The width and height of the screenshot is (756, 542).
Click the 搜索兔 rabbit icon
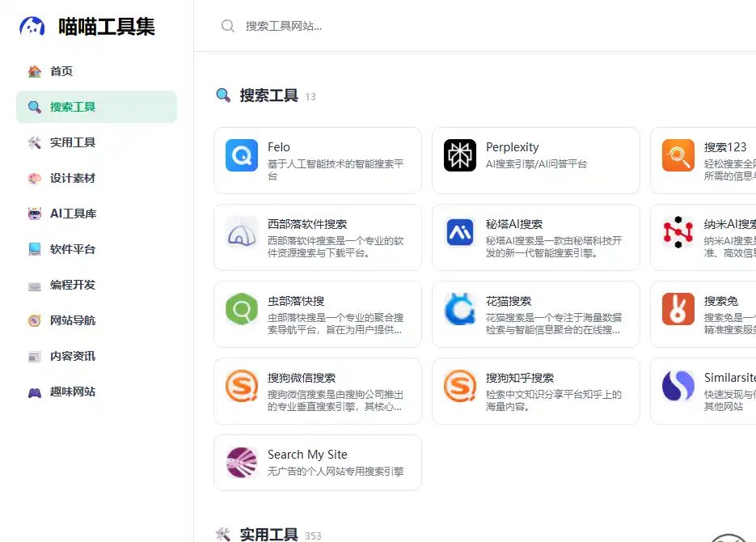click(x=678, y=309)
